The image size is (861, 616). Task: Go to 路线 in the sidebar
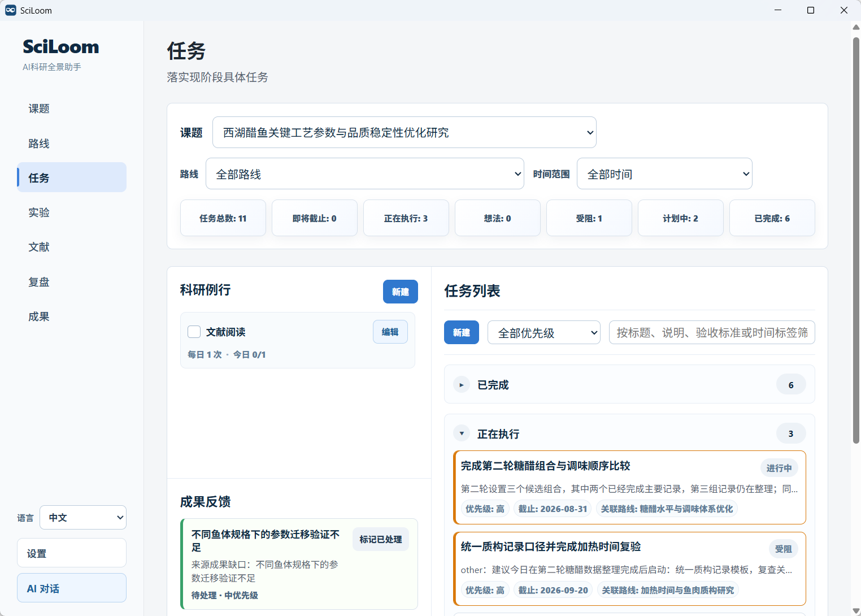pos(72,143)
